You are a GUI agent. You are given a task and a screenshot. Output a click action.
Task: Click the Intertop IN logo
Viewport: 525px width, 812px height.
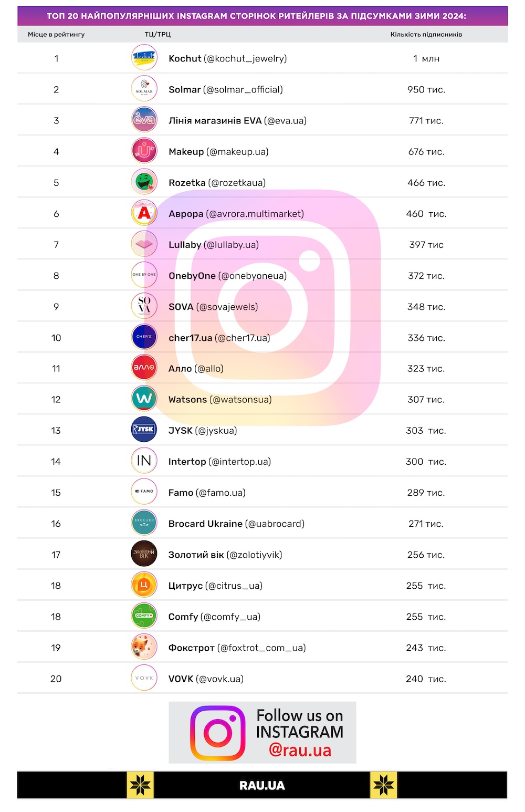(144, 461)
